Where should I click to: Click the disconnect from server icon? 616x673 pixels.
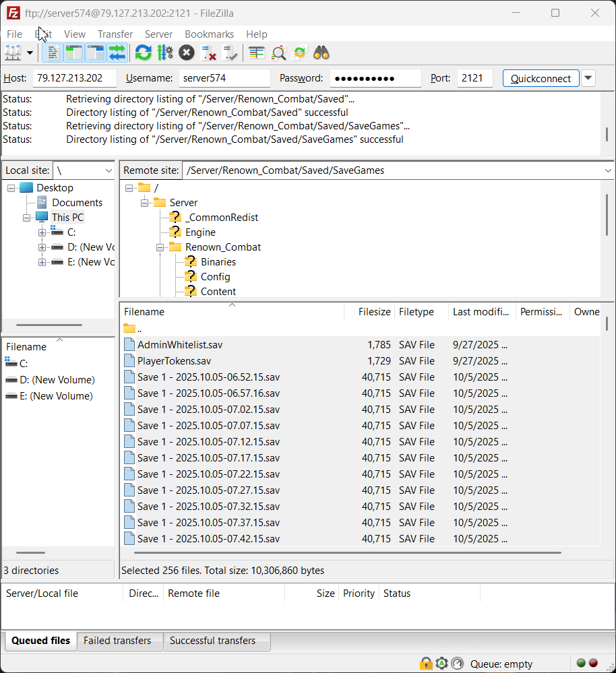click(209, 53)
